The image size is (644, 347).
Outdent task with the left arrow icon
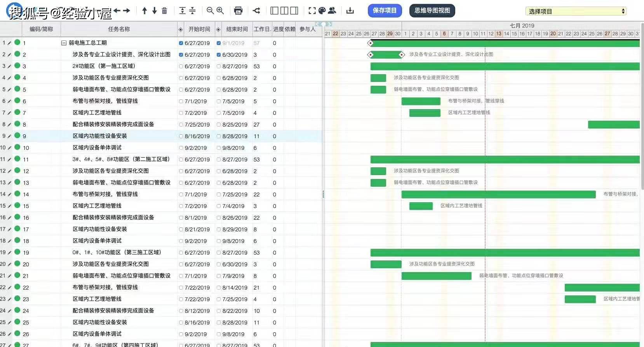[117, 11]
